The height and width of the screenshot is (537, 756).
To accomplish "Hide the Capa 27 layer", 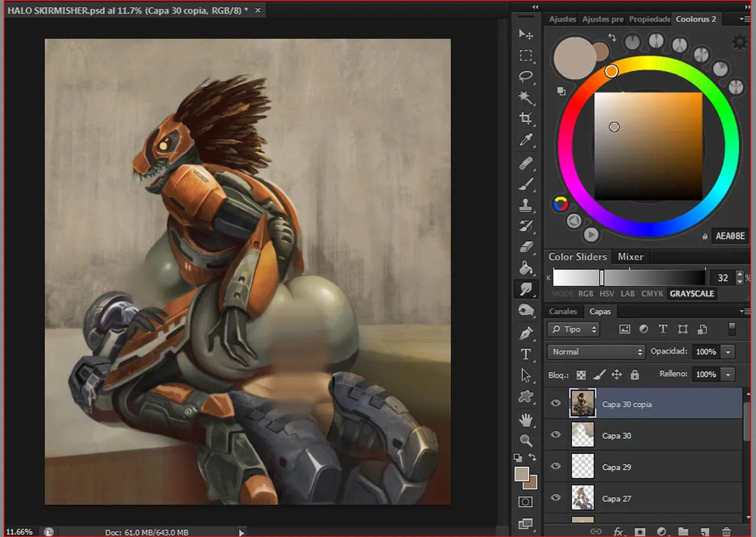I will tap(555, 498).
